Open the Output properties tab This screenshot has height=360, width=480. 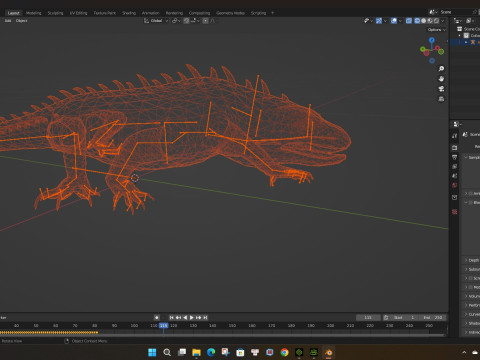tap(455, 157)
